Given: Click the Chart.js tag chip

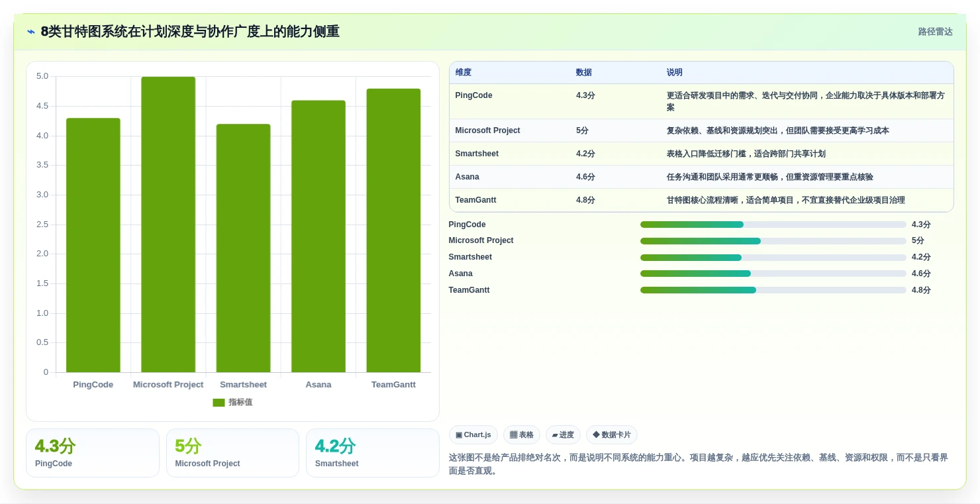Looking at the screenshot, I should 473,435.
